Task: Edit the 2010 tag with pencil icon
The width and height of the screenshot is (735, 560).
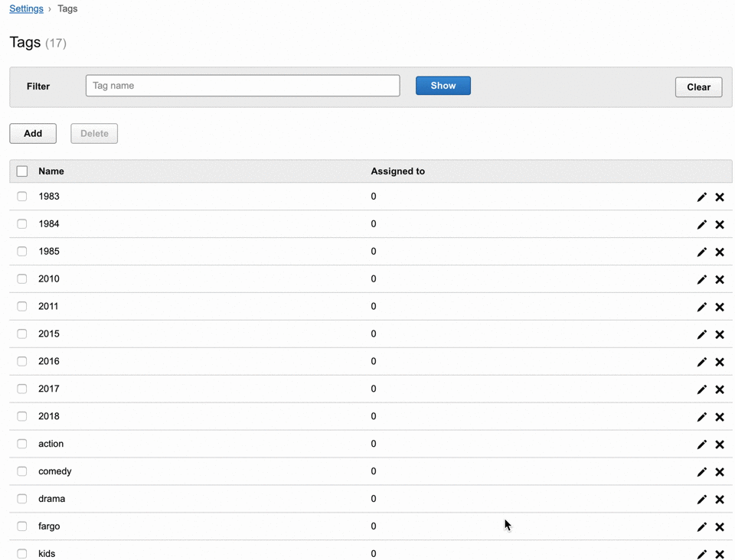Action: pos(701,279)
